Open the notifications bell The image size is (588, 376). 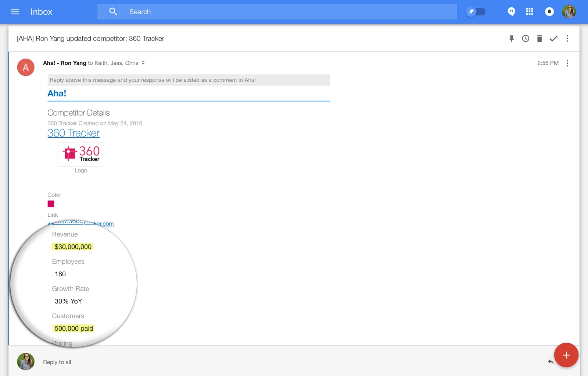point(549,12)
